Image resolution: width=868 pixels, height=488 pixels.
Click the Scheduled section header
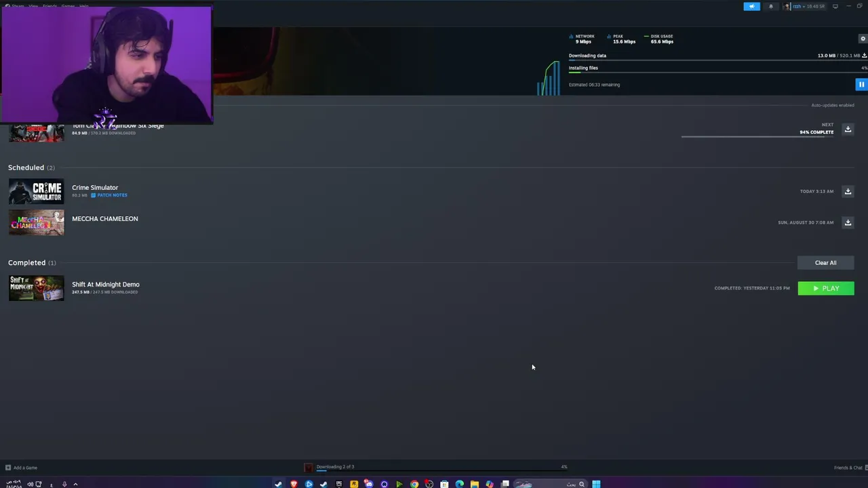tap(31, 167)
